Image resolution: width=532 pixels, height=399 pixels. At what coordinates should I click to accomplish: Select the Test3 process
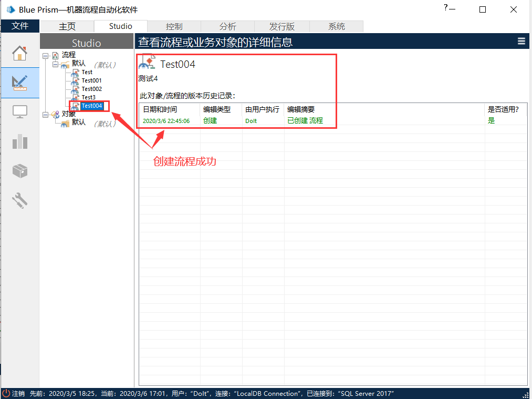89,97
